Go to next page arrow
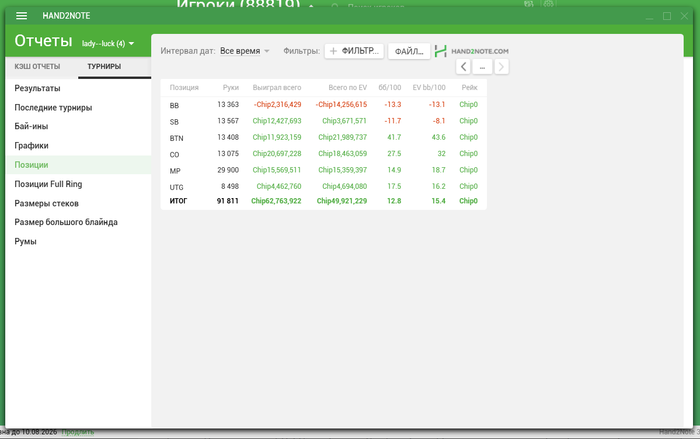 pos(501,67)
